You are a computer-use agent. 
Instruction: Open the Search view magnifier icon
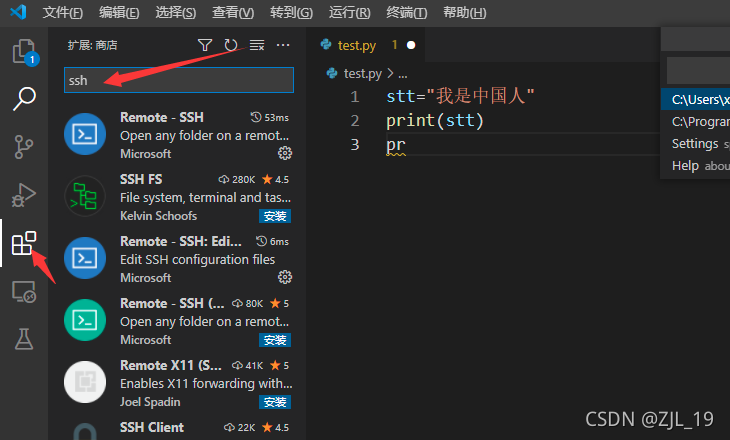[x=24, y=99]
